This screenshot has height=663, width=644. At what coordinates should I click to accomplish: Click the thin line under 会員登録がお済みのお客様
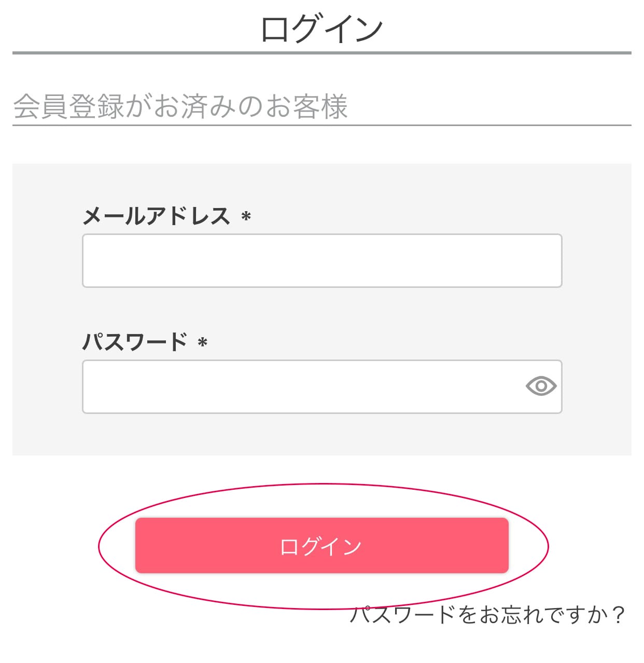coord(321,125)
